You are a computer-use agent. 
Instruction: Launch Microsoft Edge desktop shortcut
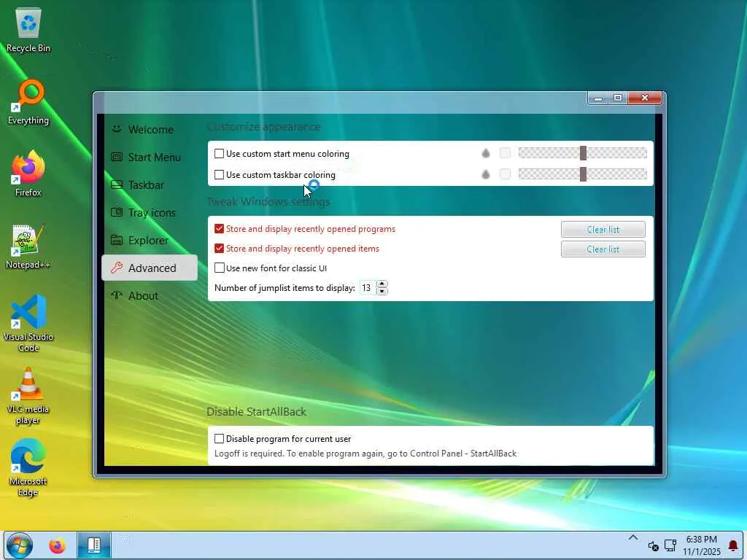[28, 468]
